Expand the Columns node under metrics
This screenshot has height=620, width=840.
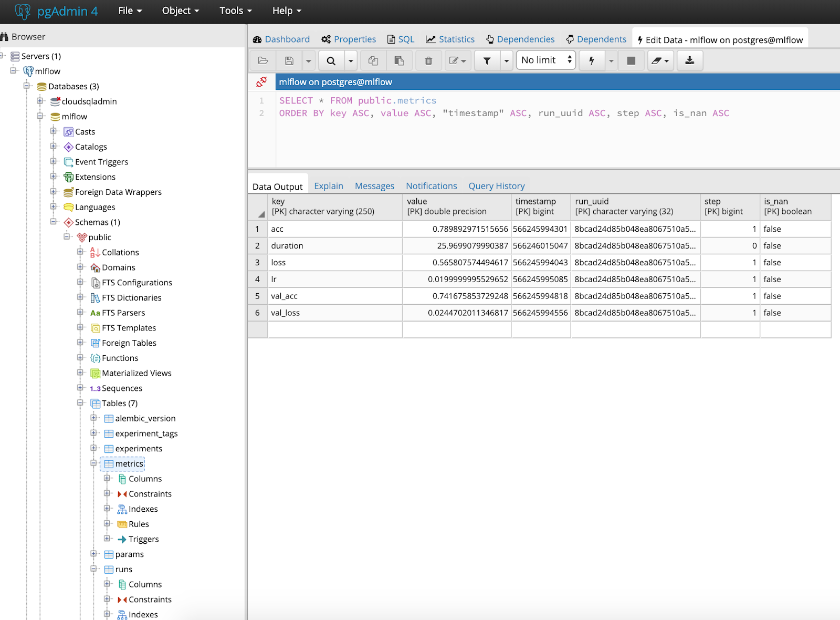click(107, 478)
